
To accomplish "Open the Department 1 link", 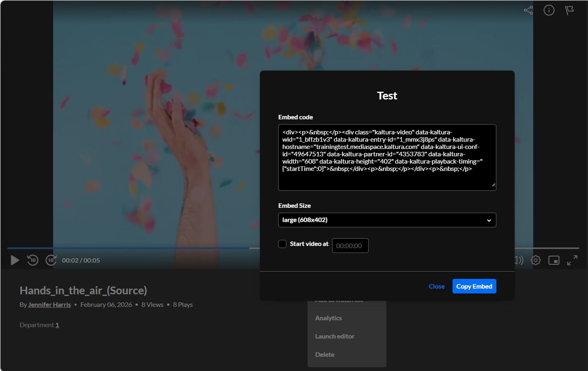I will coord(57,325).
